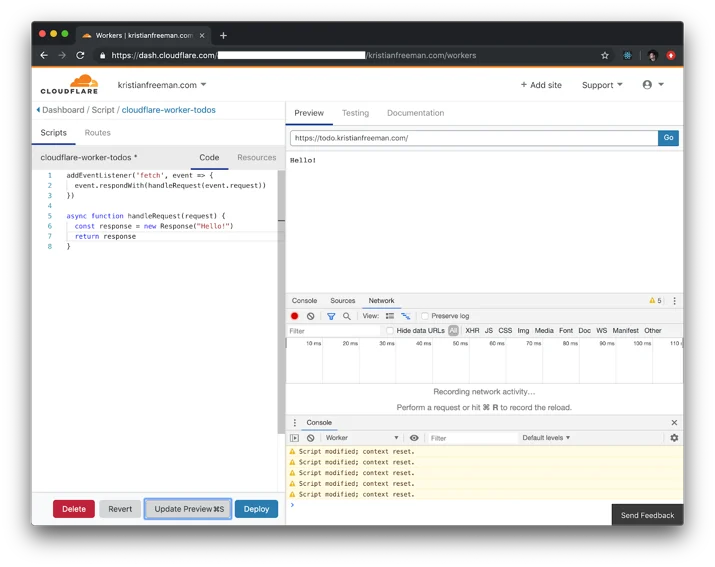Filter network by CSS
Viewport: 715px width, 567px height.
point(505,330)
